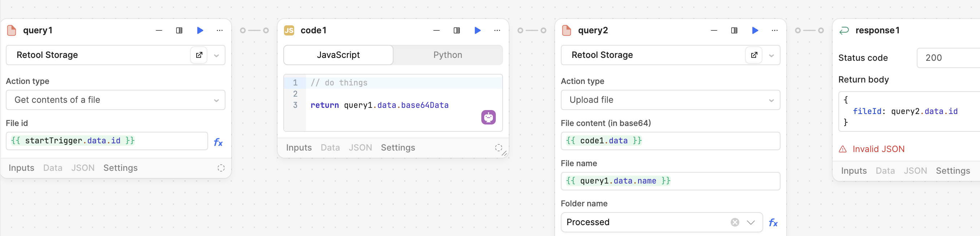Switch to query1 JSON tab
This screenshot has width=980, height=236.
[83, 168]
